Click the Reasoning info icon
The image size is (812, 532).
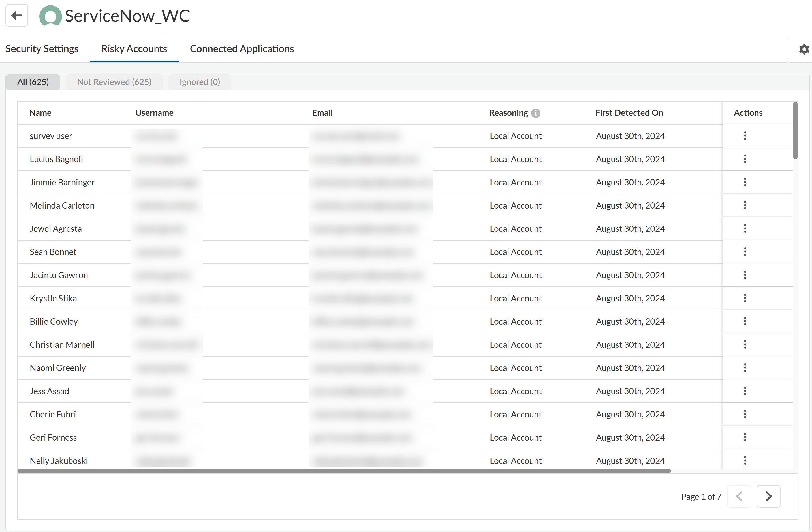point(536,113)
